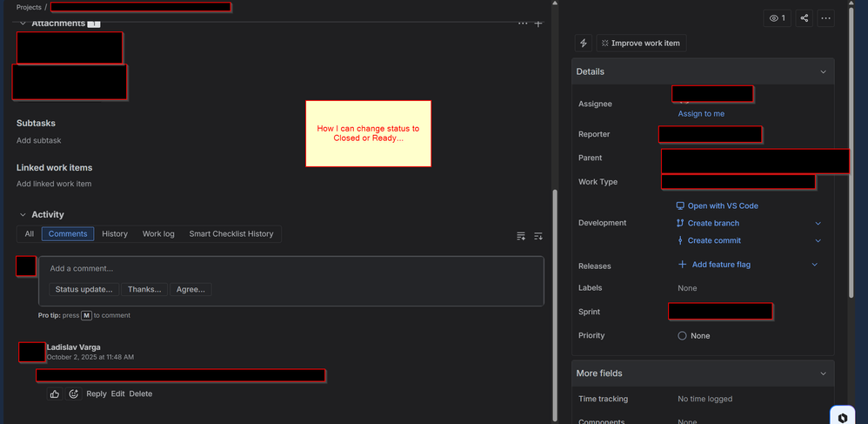Expand the Create branch dropdown arrow
The image size is (868, 424).
click(818, 224)
